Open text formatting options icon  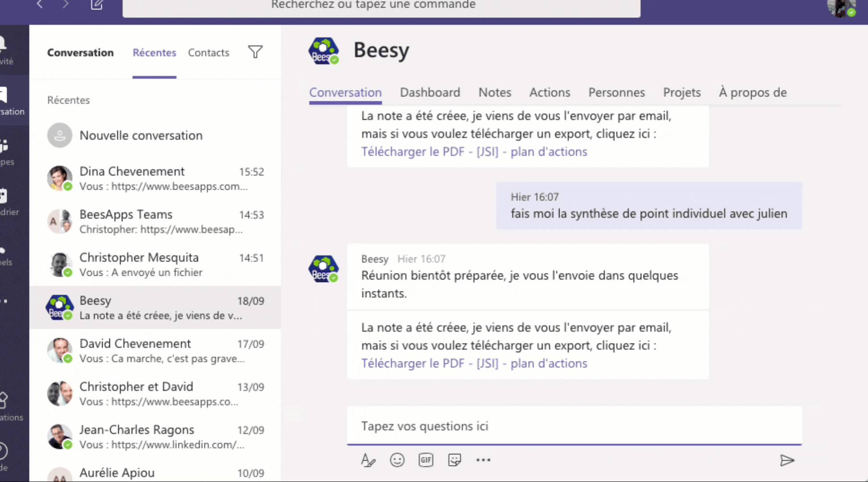[x=368, y=460]
